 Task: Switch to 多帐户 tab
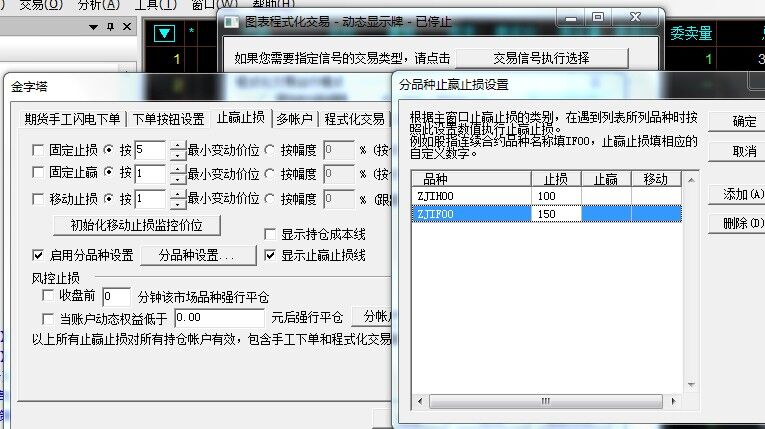[x=294, y=119]
